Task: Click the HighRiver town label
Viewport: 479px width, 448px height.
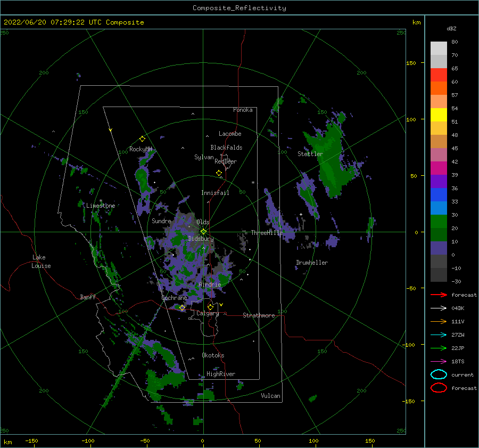Action: click(x=221, y=374)
